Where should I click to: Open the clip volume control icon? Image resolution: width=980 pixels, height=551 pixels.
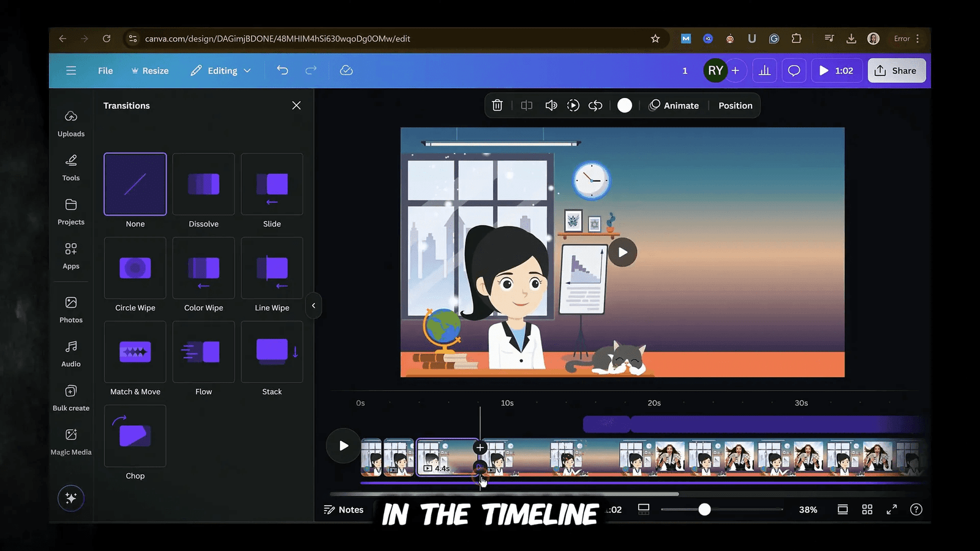[x=551, y=105]
